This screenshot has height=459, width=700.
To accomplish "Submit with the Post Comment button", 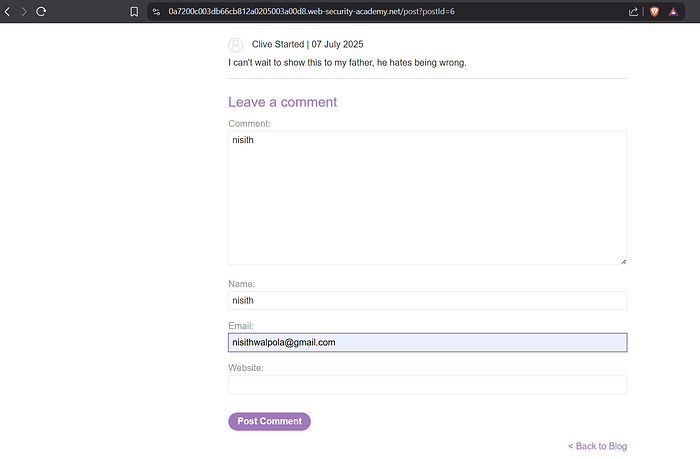I will (269, 421).
